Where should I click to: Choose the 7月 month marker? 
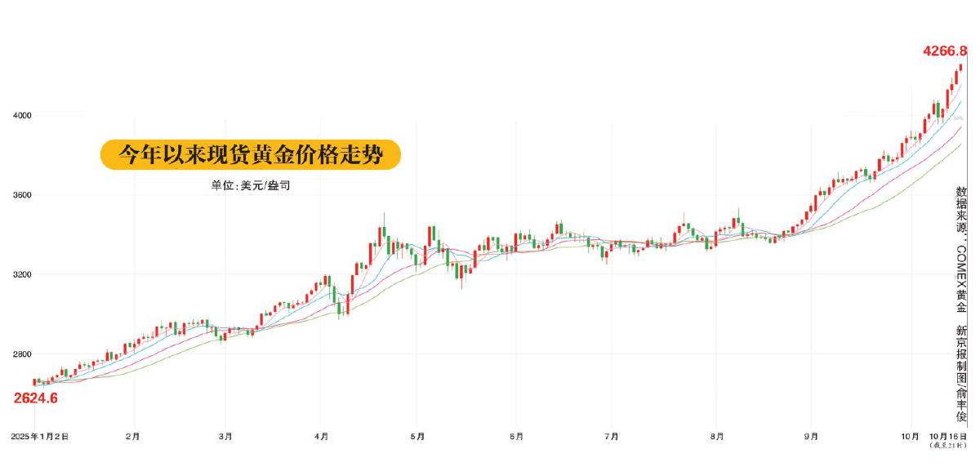click(x=612, y=437)
